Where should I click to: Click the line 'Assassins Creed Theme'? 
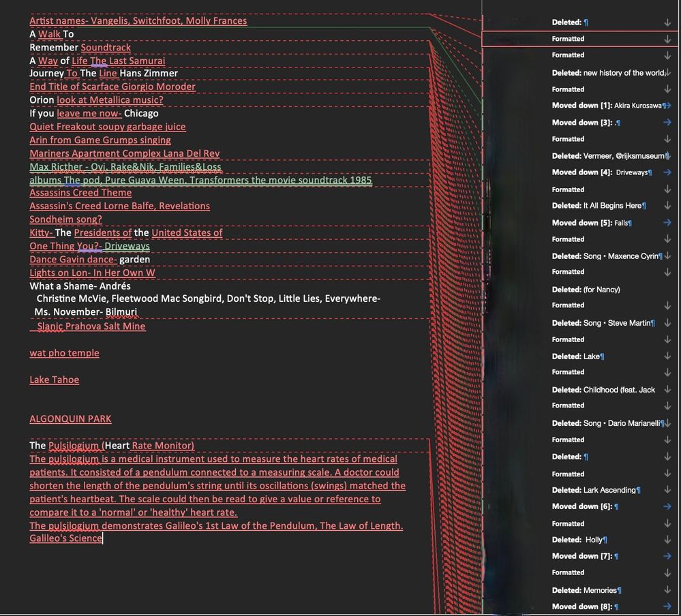coord(81,193)
